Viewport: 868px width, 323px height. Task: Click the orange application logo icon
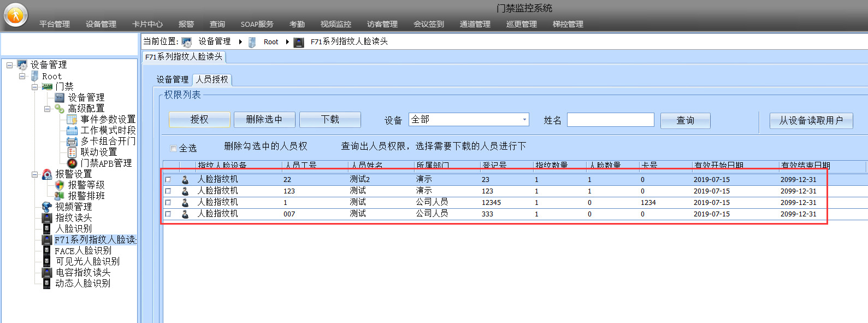click(15, 15)
